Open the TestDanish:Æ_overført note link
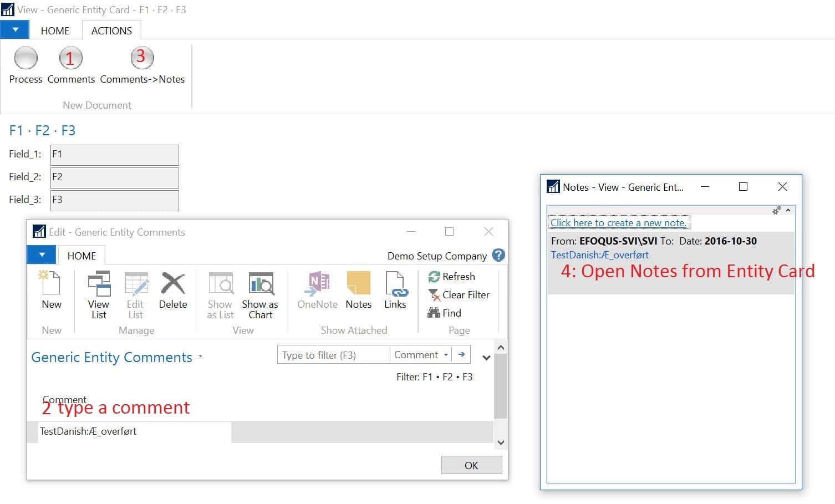Viewport: 835px width, 504px height. 599,255
